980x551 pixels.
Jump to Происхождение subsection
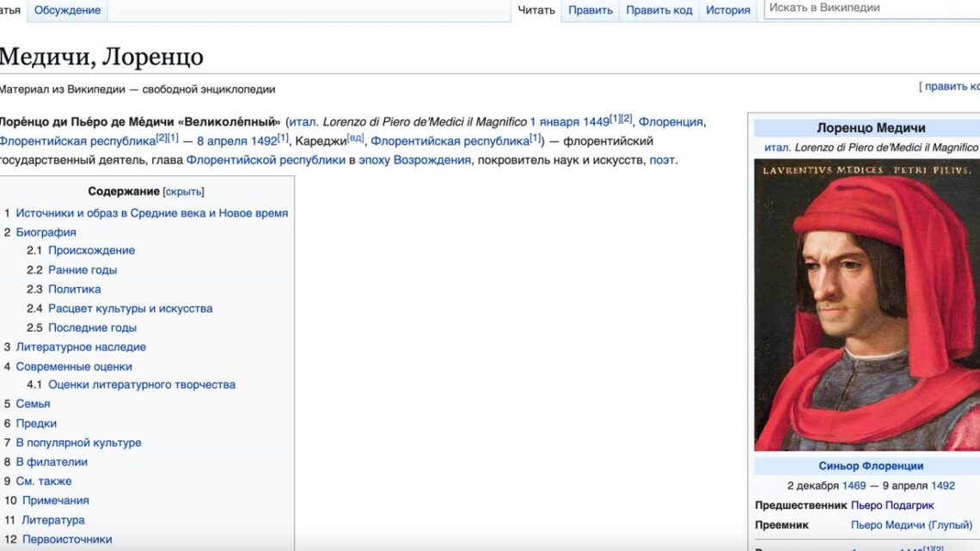coord(91,250)
